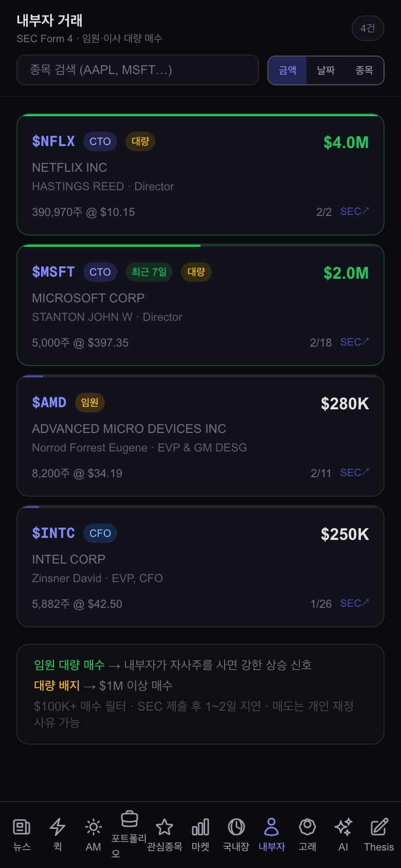The height and width of the screenshot is (868, 401).
Task: Open the News tab icon
Action: pos(22,827)
